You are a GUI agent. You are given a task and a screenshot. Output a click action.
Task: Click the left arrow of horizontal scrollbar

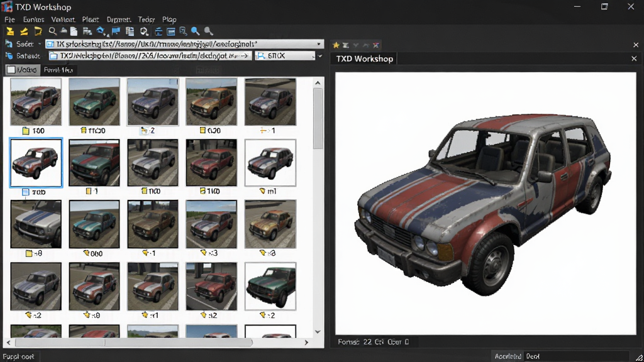(9, 343)
